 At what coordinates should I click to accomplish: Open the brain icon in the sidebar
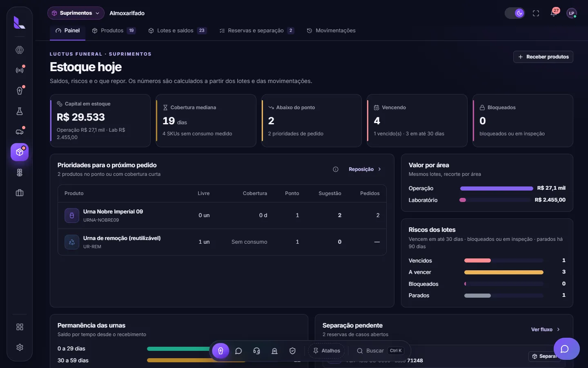click(x=20, y=50)
